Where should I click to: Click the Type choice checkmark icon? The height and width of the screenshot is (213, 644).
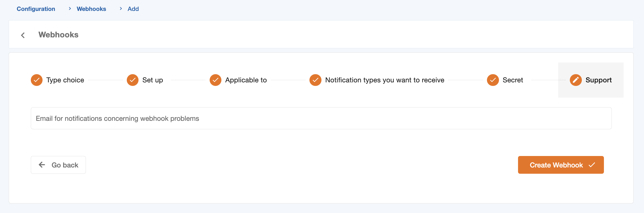pos(37,80)
